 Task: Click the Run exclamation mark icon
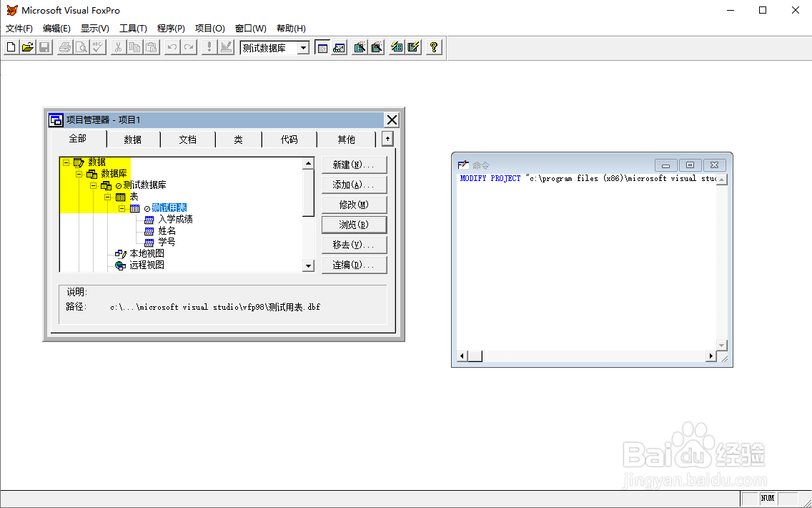[x=209, y=47]
